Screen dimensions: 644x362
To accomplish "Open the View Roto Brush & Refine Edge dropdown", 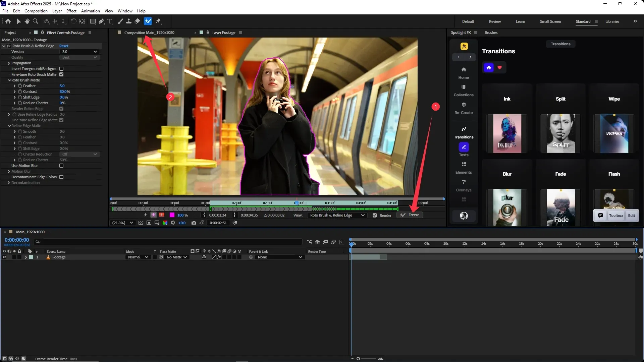I will 337,215.
